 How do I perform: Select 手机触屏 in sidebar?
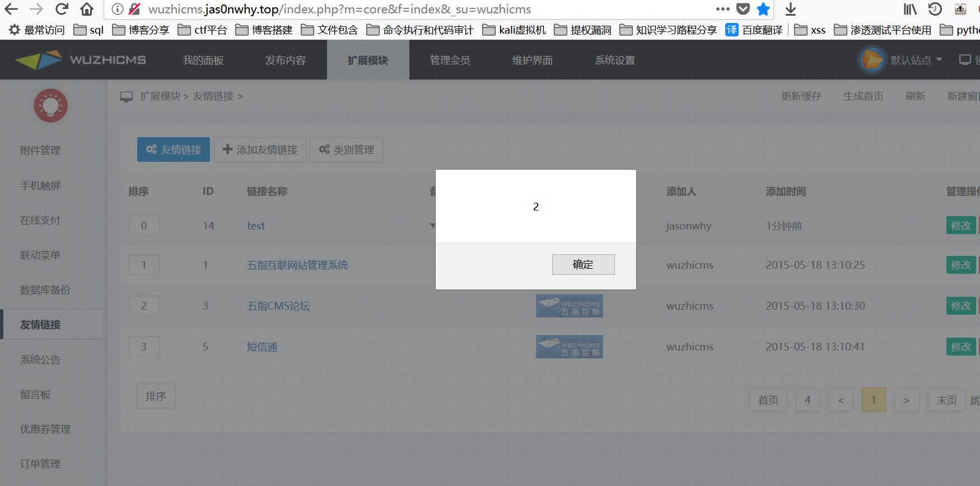[x=40, y=185]
